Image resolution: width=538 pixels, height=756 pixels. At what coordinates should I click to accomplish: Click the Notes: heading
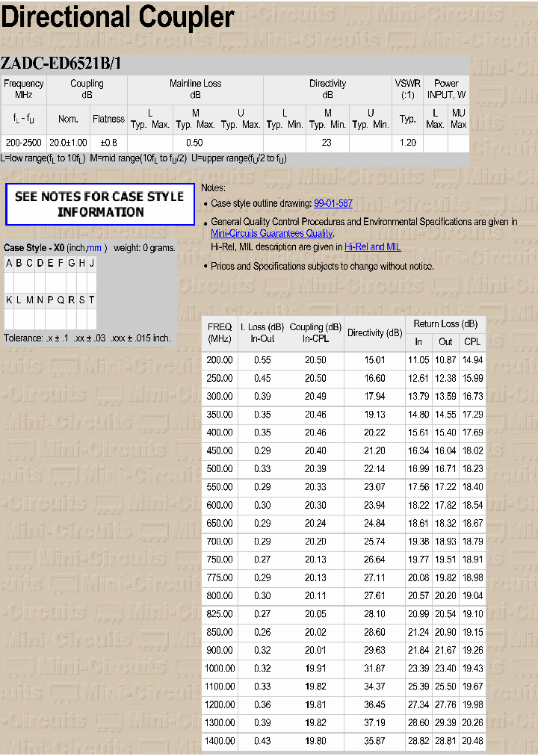[x=213, y=188]
